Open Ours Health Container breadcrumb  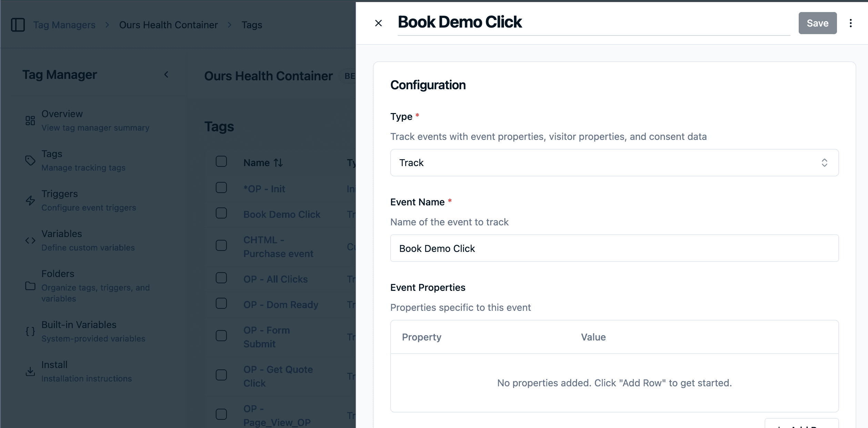point(168,25)
